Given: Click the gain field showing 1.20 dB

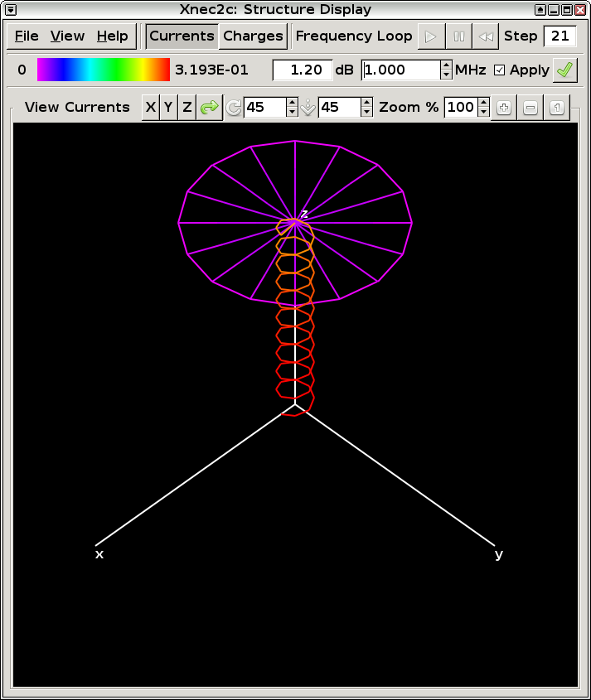Looking at the screenshot, I should pyautogui.click(x=303, y=70).
